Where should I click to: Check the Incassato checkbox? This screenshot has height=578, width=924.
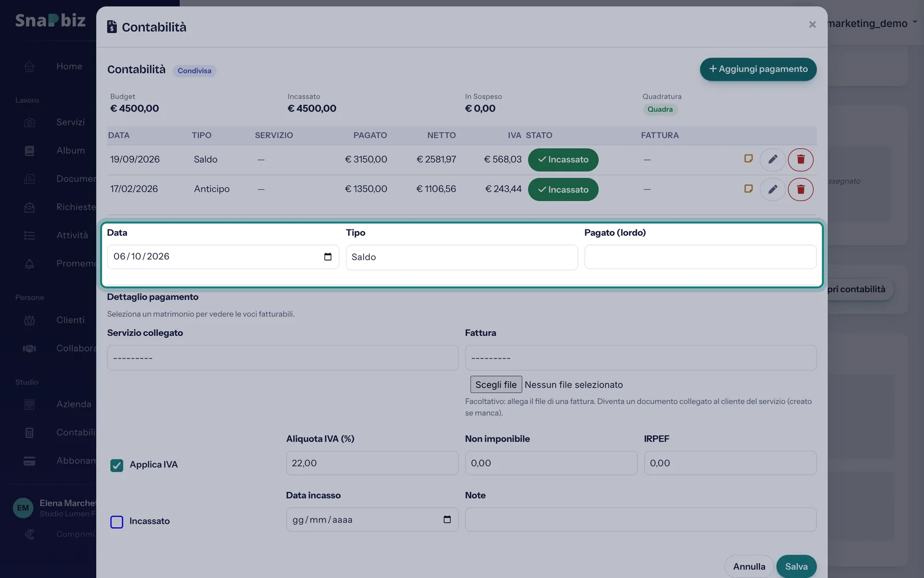click(x=117, y=522)
